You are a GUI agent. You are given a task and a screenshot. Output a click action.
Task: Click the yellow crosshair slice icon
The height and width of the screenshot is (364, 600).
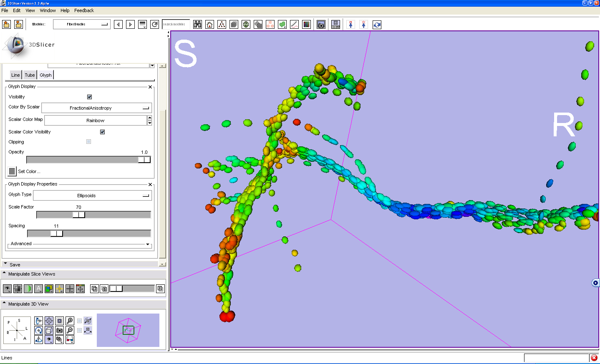(x=59, y=289)
